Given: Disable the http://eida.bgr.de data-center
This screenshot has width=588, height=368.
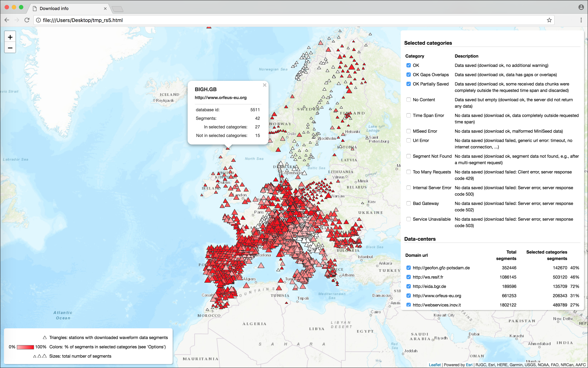Looking at the screenshot, I should tap(409, 286).
